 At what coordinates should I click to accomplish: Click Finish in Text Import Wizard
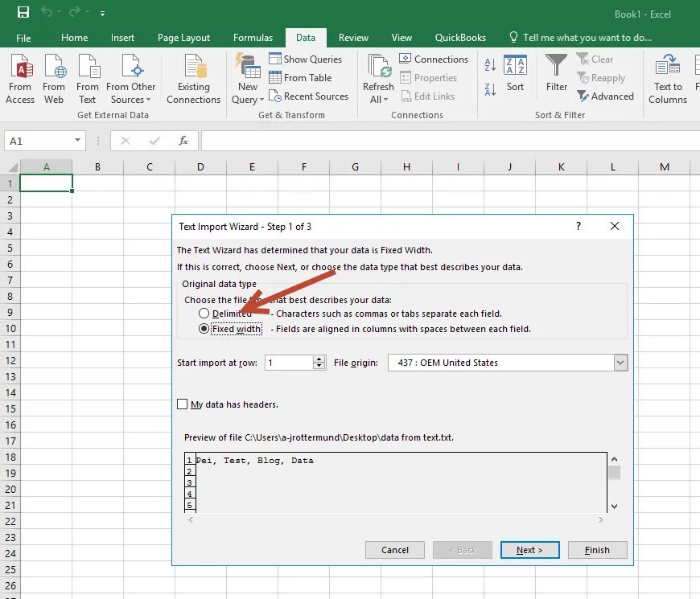pyautogui.click(x=597, y=550)
